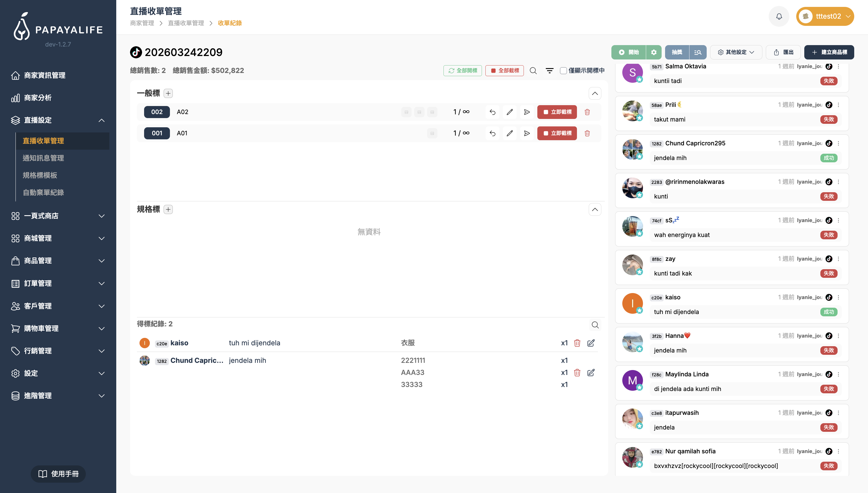
Task: Search the winning bid records
Action: tap(595, 325)
